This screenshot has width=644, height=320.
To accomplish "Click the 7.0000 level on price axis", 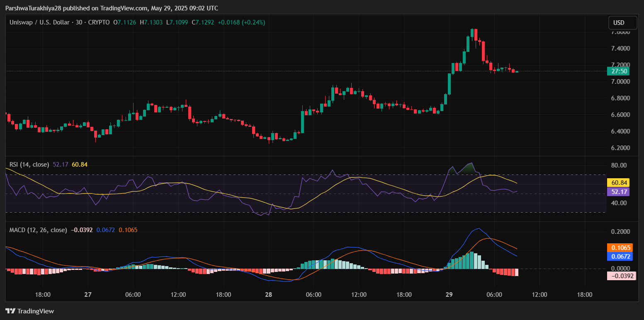I will click(621, 82).
